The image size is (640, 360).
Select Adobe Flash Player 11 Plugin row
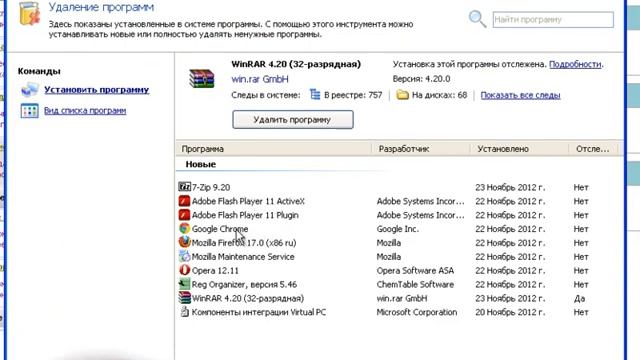point(399,215)
